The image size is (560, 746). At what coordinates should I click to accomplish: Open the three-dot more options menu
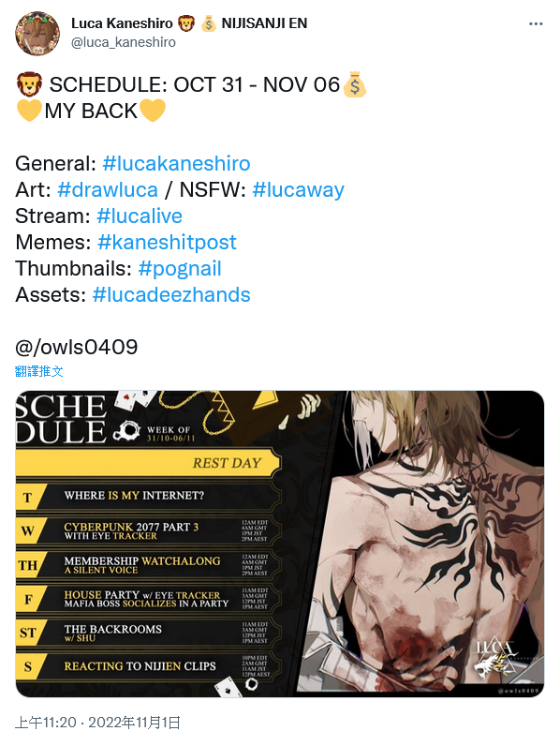(x=536, y=23)
